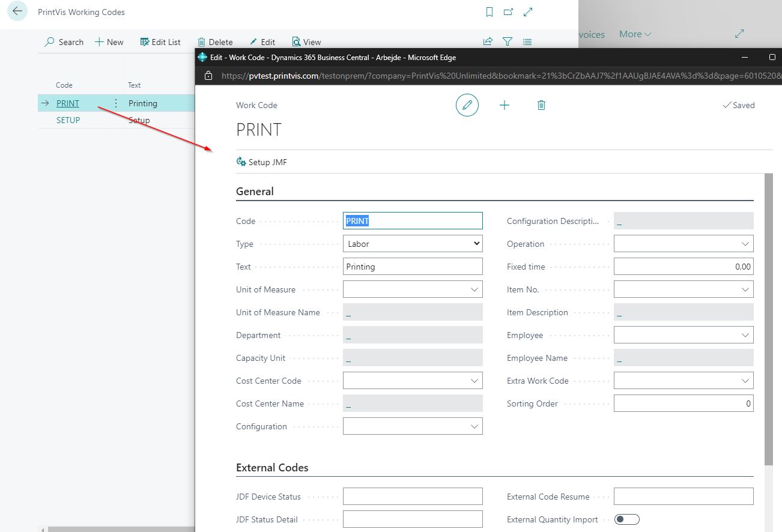This screenshot has width=782, height=532.
Task: Expand the Employee dropdown
Action: coord(745,335)
